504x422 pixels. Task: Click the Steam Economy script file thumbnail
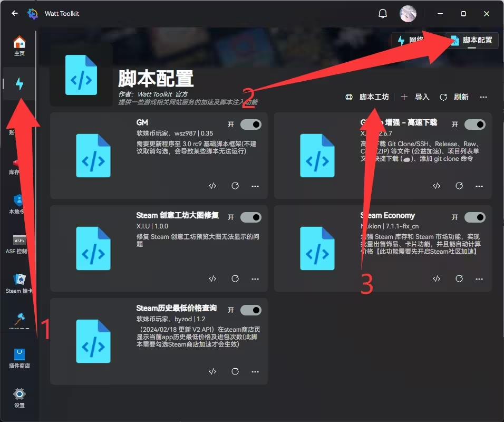coord(317,248)
